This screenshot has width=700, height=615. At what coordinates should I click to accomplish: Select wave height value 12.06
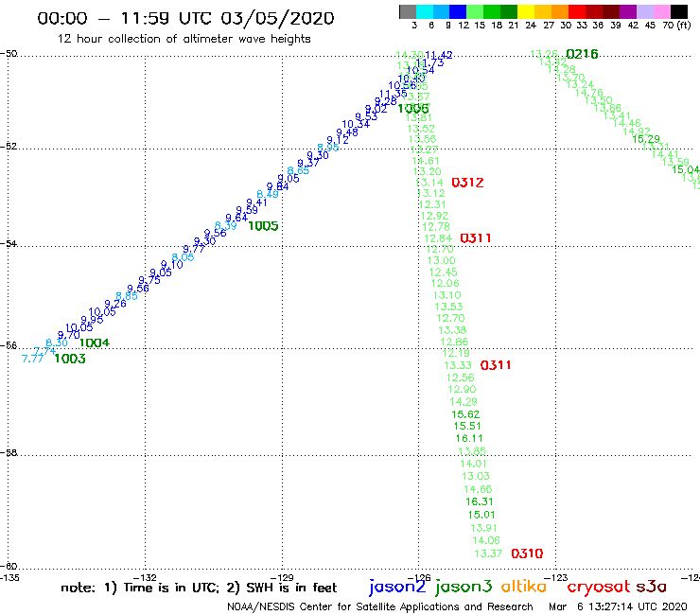tap(446, 283)
